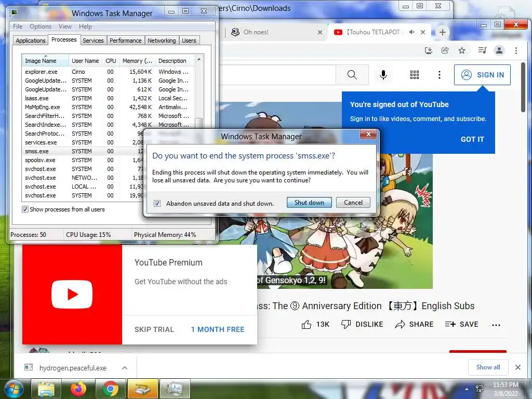Image resolution: width=532 pixels, height=399 pixels.
Task: Close the Oh noes! tab
Action: tap(320, 32)
